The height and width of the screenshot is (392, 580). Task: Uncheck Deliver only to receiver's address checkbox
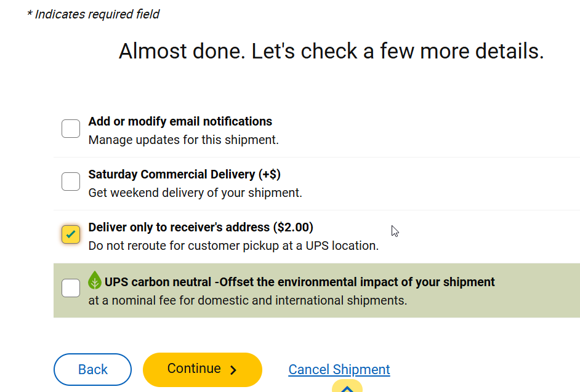pos(71,234)
